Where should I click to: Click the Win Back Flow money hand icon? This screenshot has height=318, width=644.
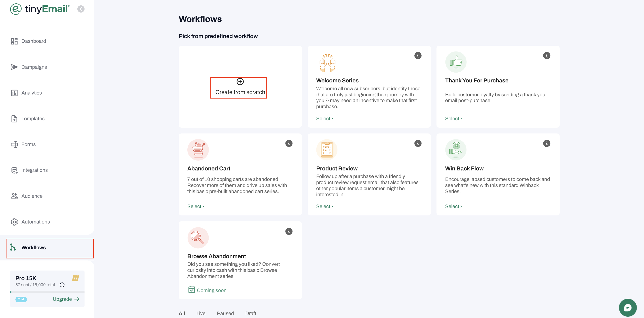click(x=456, y=150)
